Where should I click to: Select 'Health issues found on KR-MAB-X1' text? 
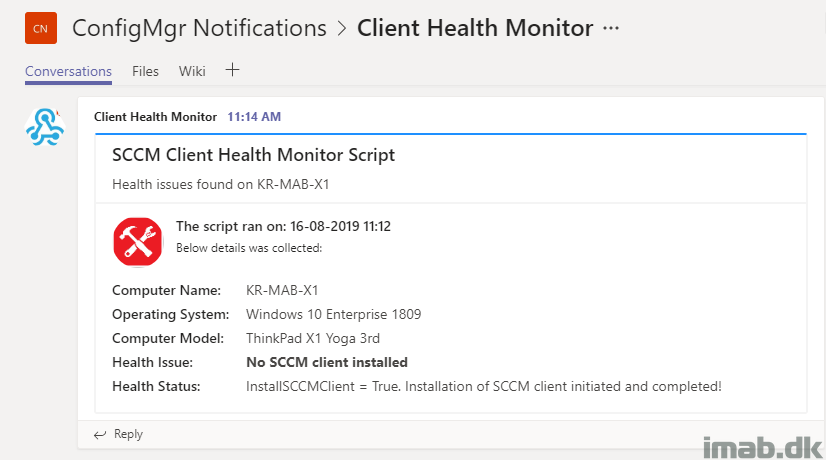220,184
